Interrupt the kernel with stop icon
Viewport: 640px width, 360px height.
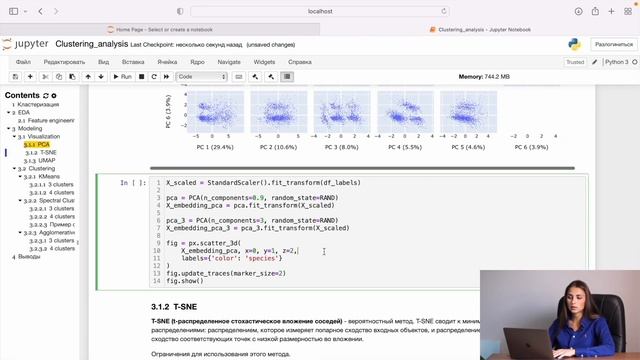[x=142, y=77]
